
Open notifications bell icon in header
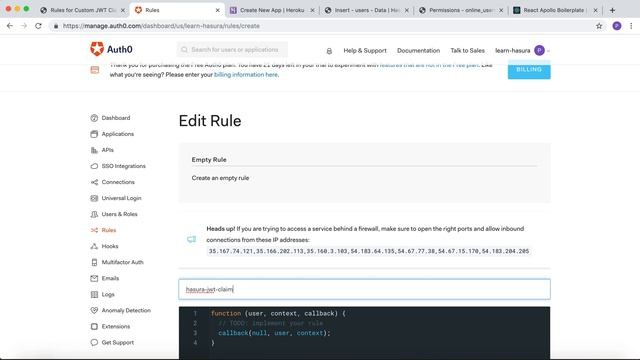329,51
